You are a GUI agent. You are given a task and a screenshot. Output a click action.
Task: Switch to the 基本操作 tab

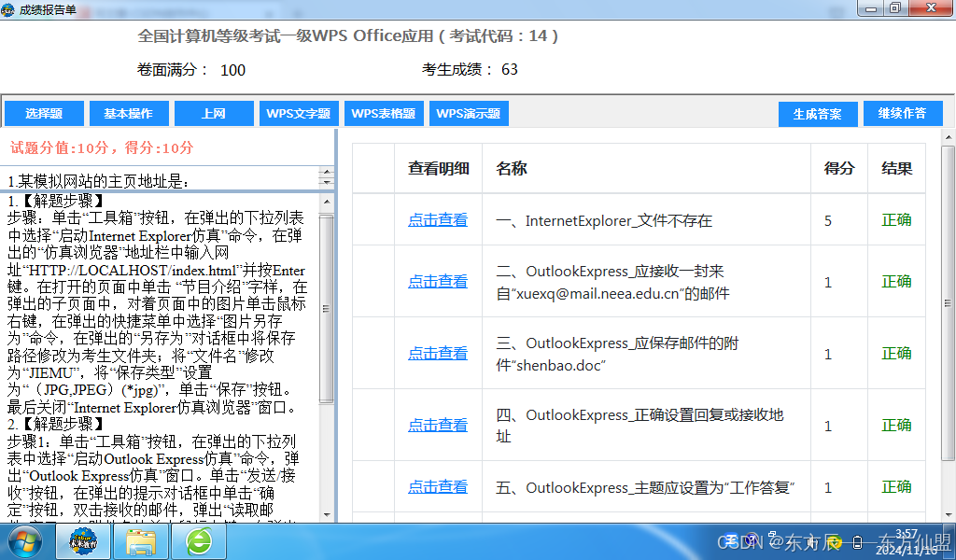click(x=129, y=113)
